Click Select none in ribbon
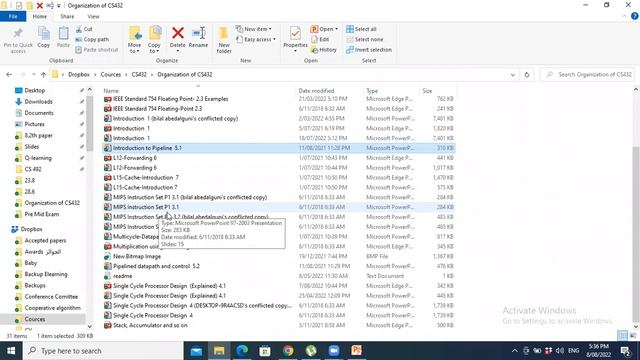Viewport: 640px width, 360px height. 364,39
